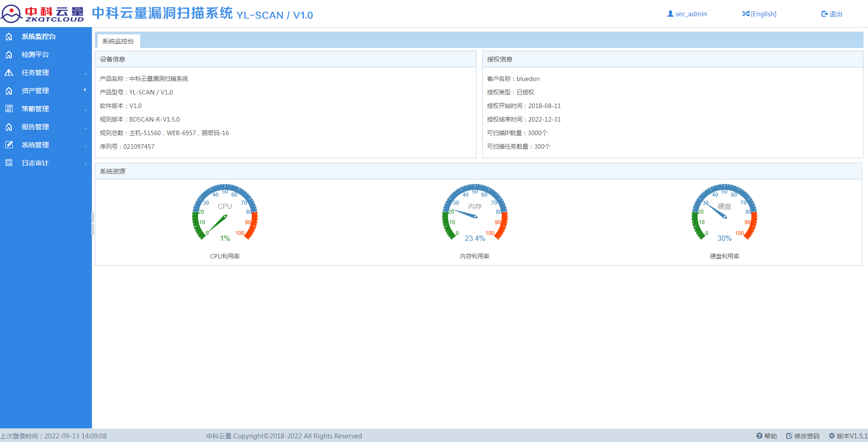868x442 pixels.
Task: Select 日志审计 menu label
Action: [x=35, y=163]
